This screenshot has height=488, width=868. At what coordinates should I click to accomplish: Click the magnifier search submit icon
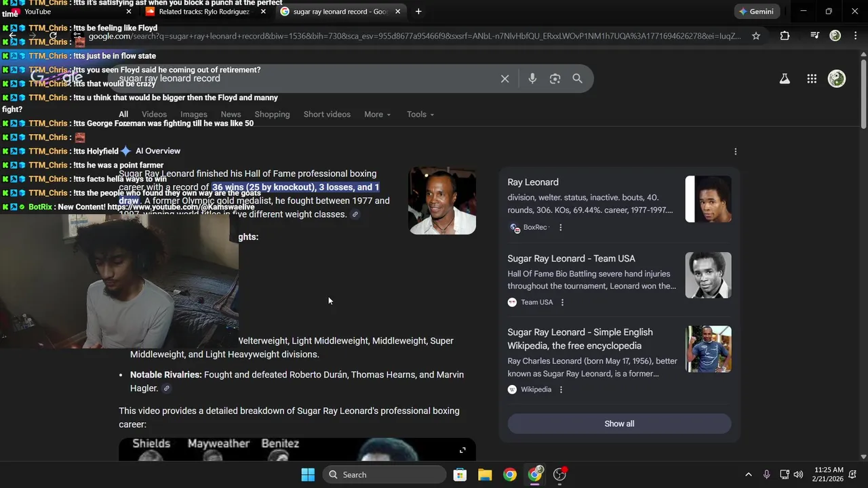tap(577, 79)
